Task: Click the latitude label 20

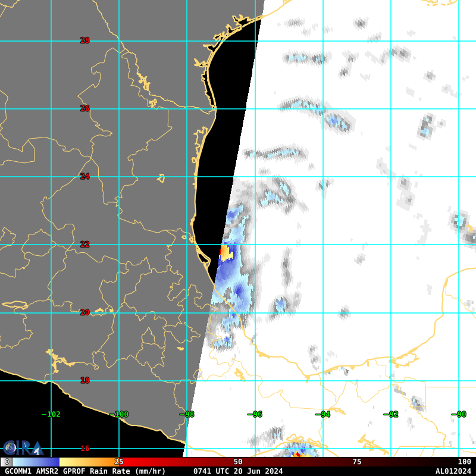Action: click(x=85, y=312)
